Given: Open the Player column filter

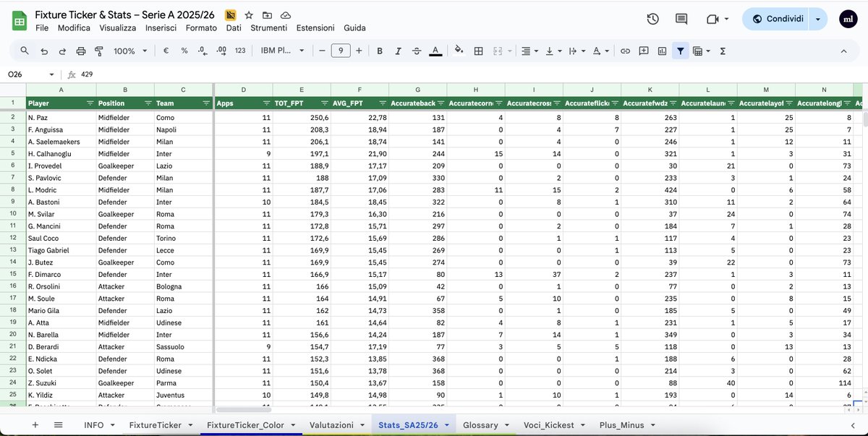Looking at the screenshot, I should 90,103.
